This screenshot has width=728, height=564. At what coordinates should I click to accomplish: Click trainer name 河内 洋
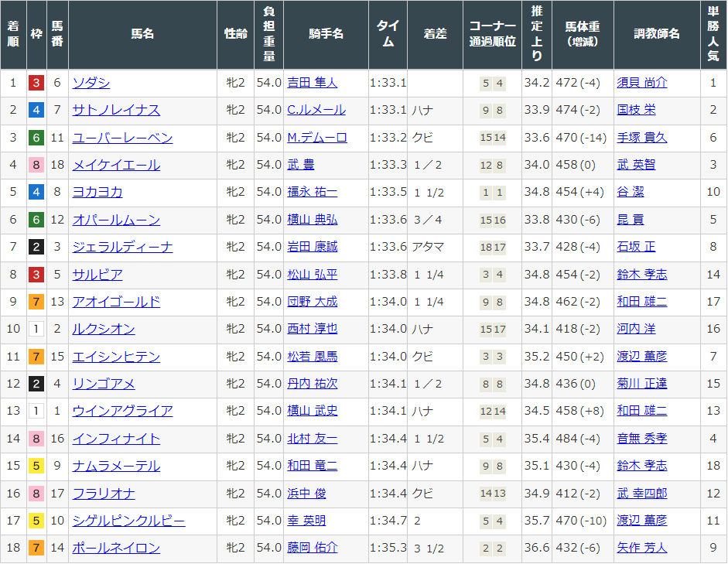636,330
